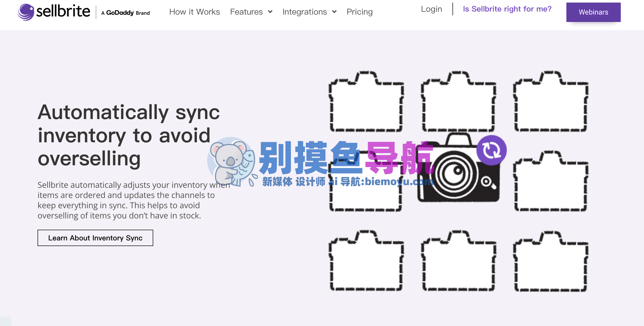
Task: Select the purple sync arrows icon
Action: [492, 150]
